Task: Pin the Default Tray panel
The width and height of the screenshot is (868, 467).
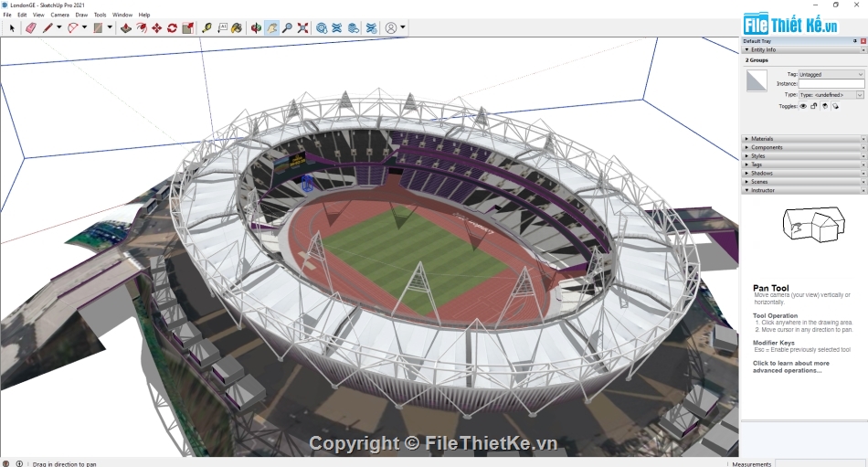Action: pos(855,41)
